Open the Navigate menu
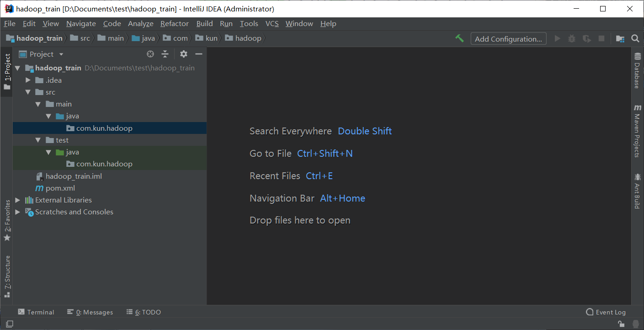 point(81,24)
